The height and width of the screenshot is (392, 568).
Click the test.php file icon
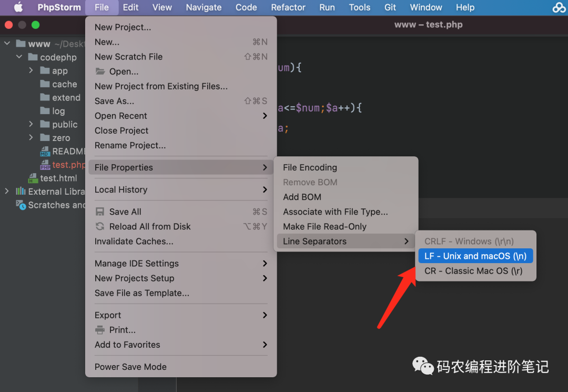[x=45, y=165]
